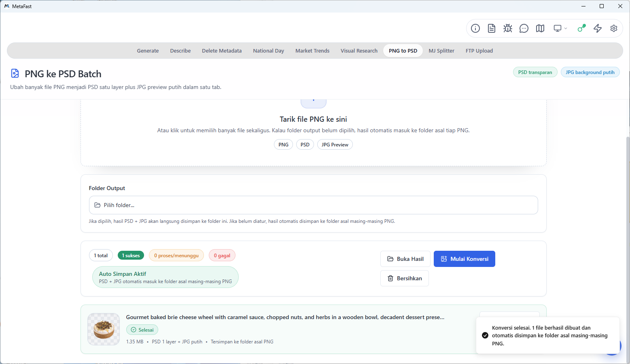Click the Konversi selesai toast notification

click(548, 335)
